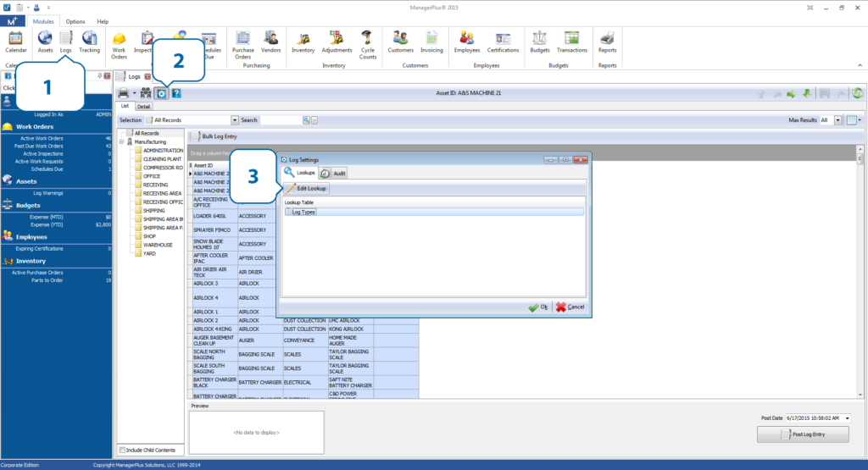Select the Audit tab in Log Settings
Screen dimensions: 868x470
[333, 173]
